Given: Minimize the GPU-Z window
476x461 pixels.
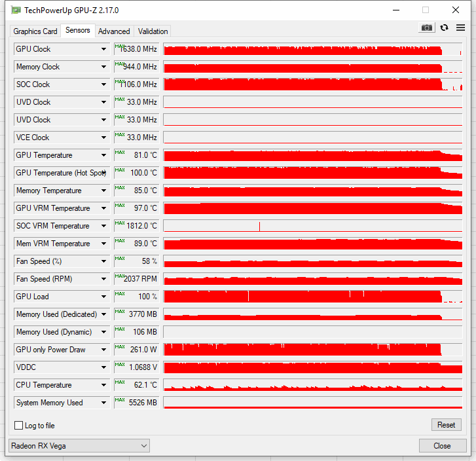Looking at the screenshot, I should (x=396, y=10).
